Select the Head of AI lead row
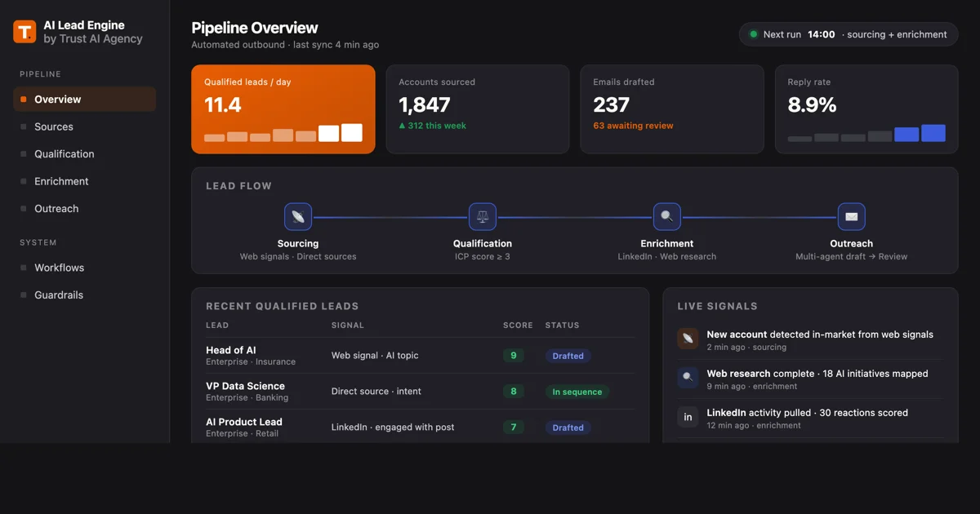 420,356
